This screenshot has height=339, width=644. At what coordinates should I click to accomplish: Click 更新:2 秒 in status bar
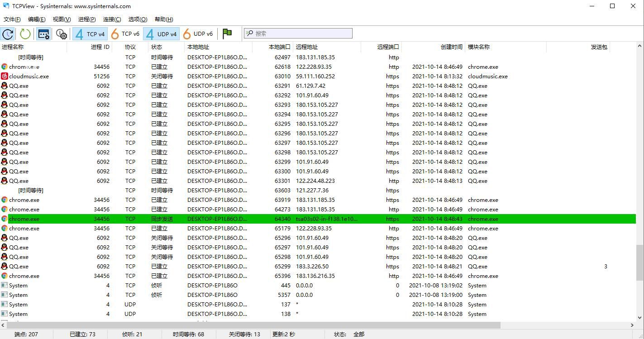283,334
